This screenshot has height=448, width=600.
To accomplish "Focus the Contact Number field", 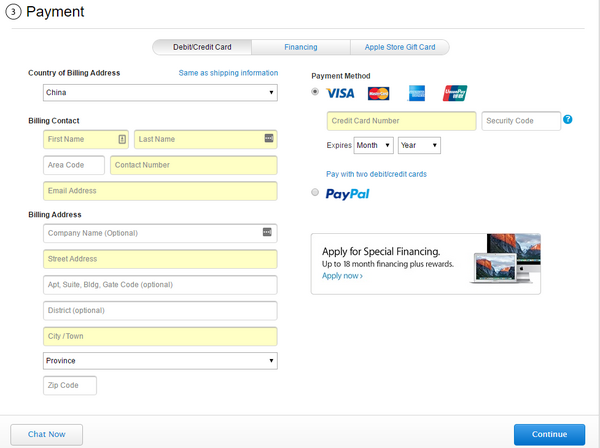I will pos(194,165).
